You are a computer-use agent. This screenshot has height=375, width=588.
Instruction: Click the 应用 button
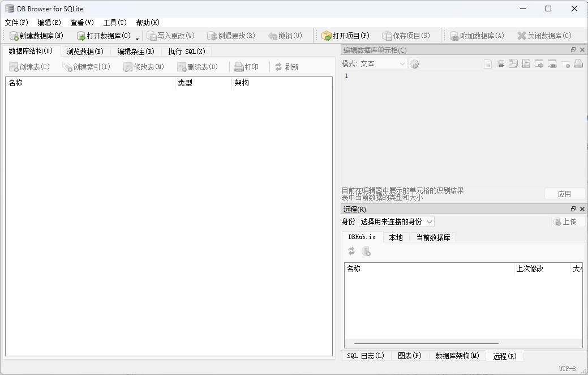tap(564, 194)
